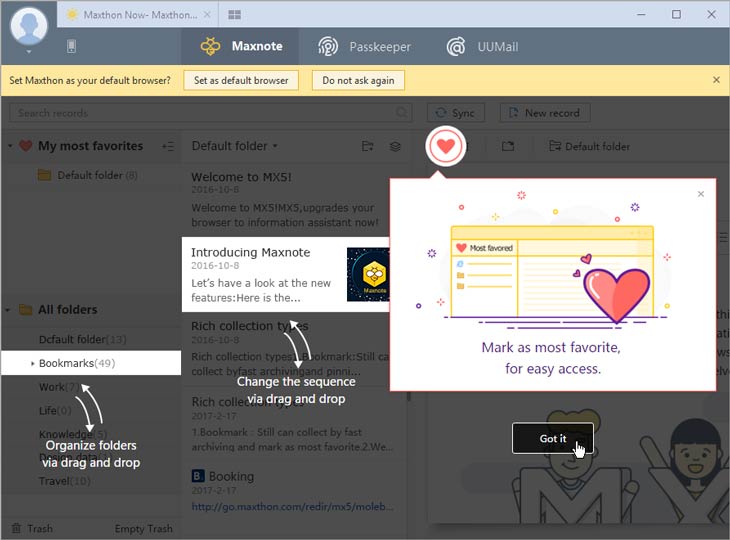This screenshot has height=540, width=730.
Task: Click Empty Trash
Action: 143,529
